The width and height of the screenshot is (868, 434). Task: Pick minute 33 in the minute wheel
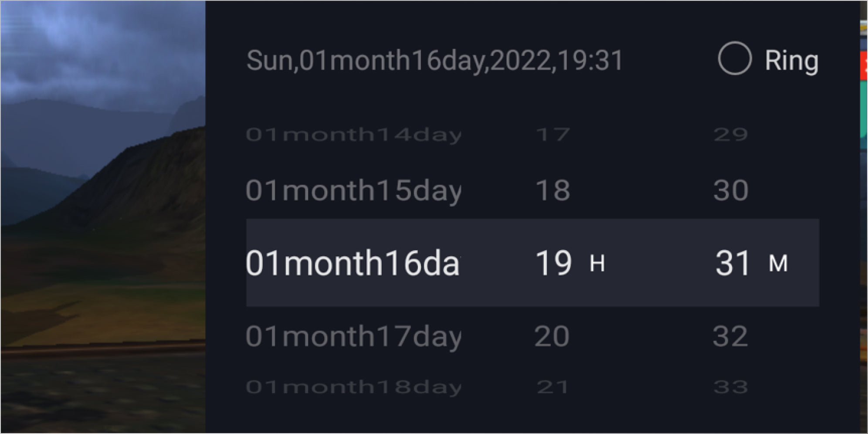click(x=731, y=387)
